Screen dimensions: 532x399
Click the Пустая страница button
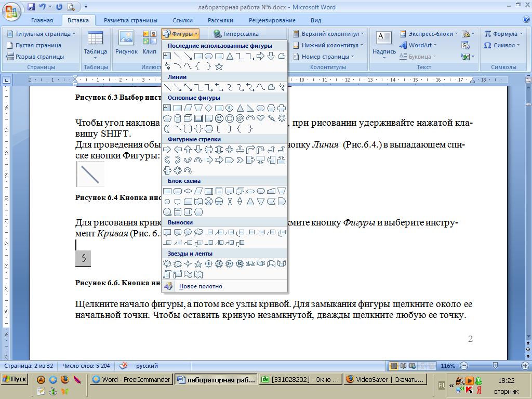pyautogui.click(x=34, y=45)
